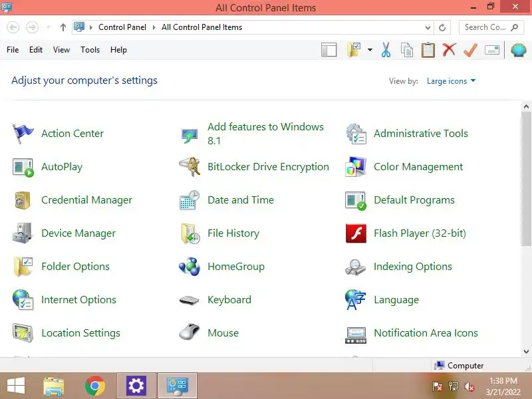
Task: Click the scrollbar down arrow
Action: point(526,352)
